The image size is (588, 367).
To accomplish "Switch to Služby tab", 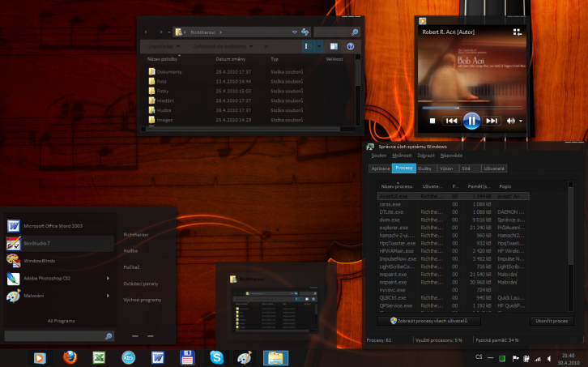I will 424,169.
